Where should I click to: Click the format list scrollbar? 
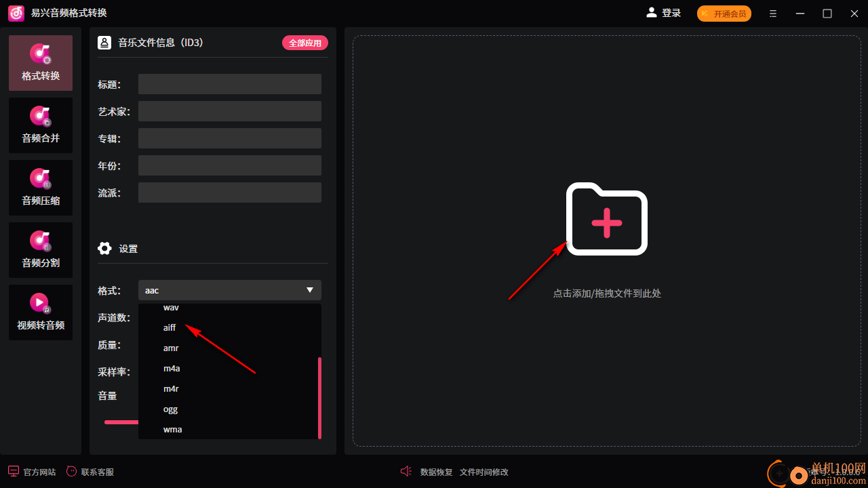(x=319, y=398)
